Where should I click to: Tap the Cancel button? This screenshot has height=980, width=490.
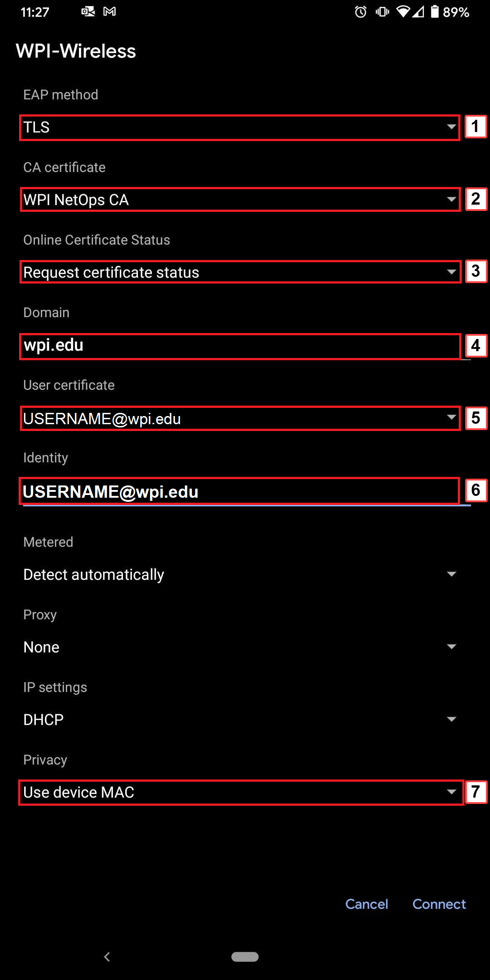[367, 904]
